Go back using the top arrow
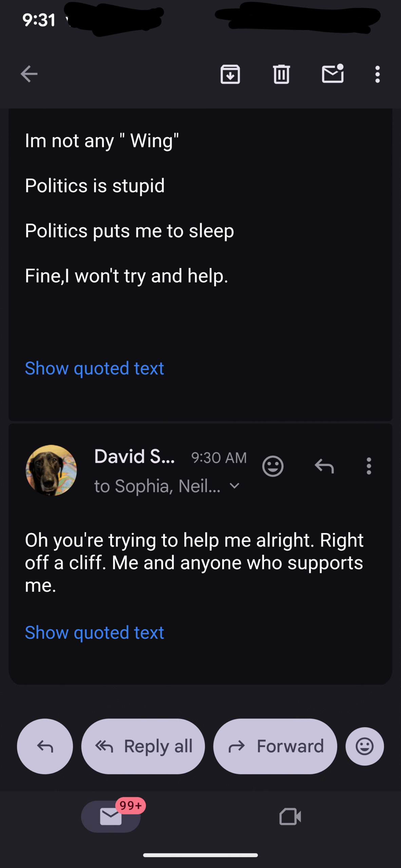The image size is (401, 868). 29,74
